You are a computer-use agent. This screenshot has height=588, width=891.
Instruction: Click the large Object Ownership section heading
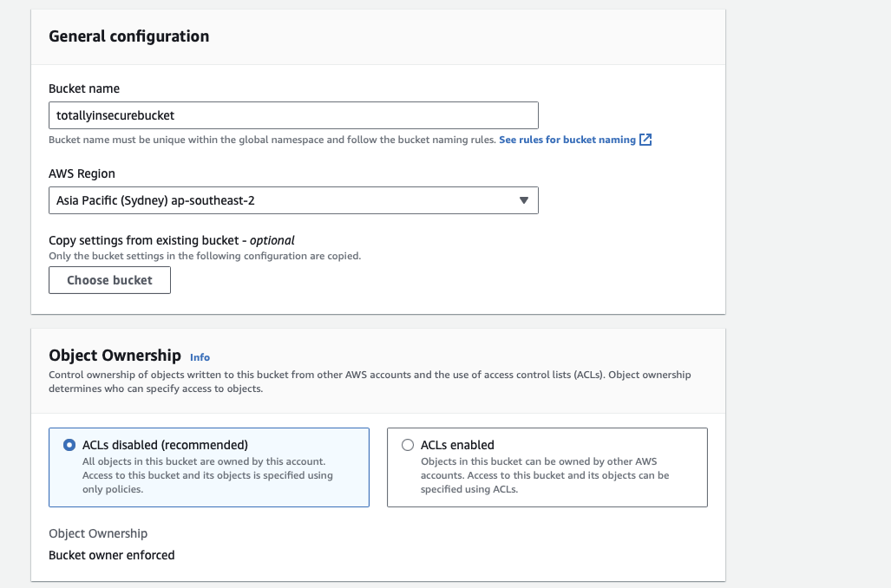115,356
